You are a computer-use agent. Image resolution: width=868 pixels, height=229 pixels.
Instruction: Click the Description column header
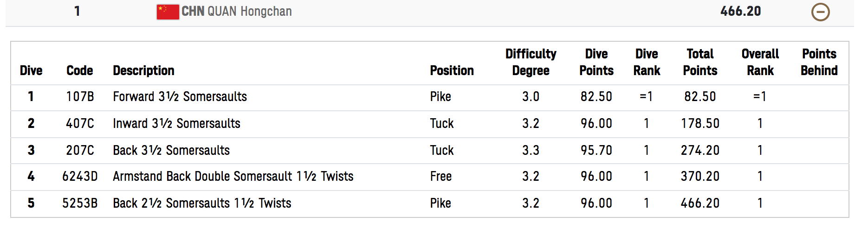click(144, 70)
